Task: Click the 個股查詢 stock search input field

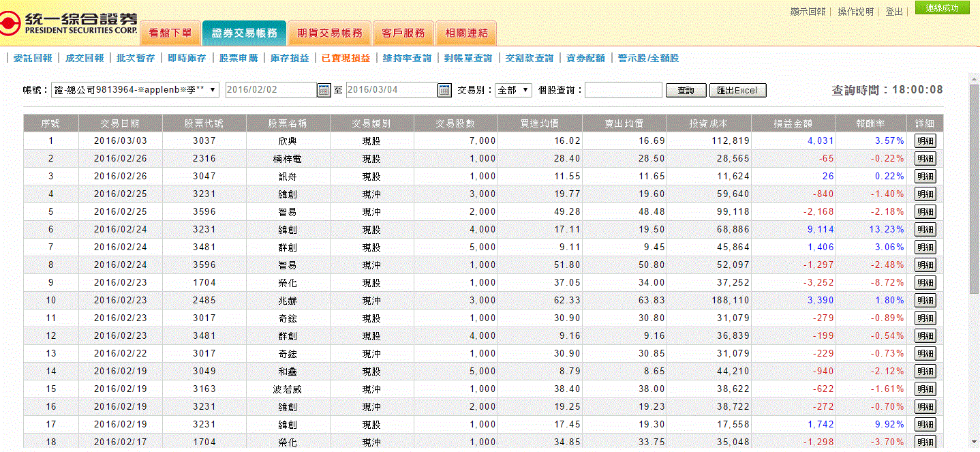Action: pyautogui.click(x=623, y=90)
